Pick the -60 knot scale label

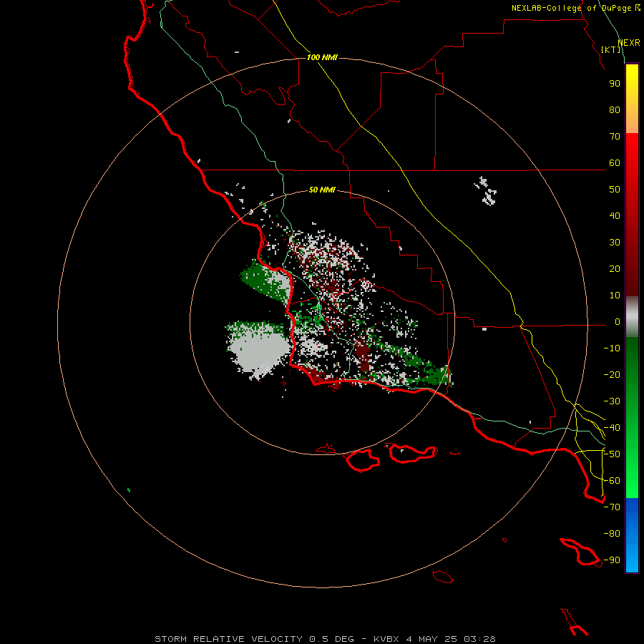612,481
